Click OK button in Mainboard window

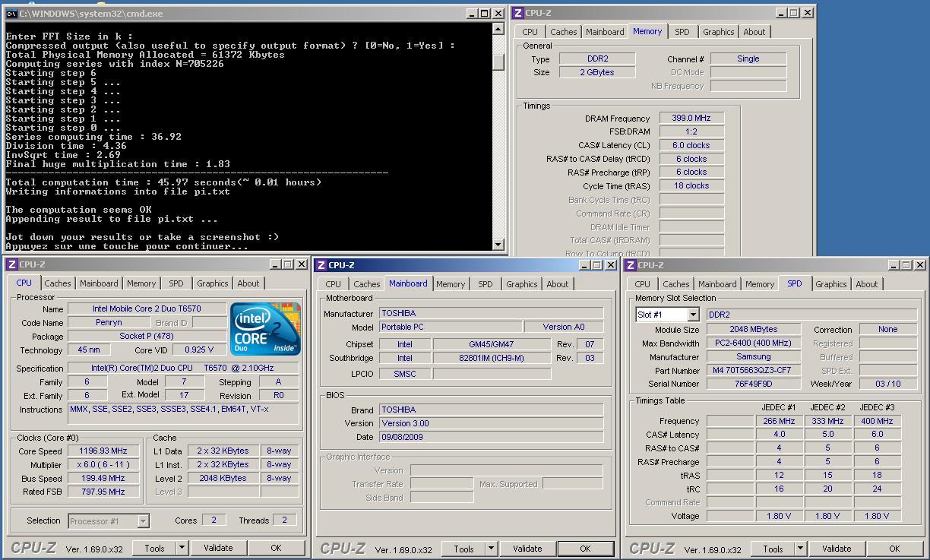pos(585,548)
